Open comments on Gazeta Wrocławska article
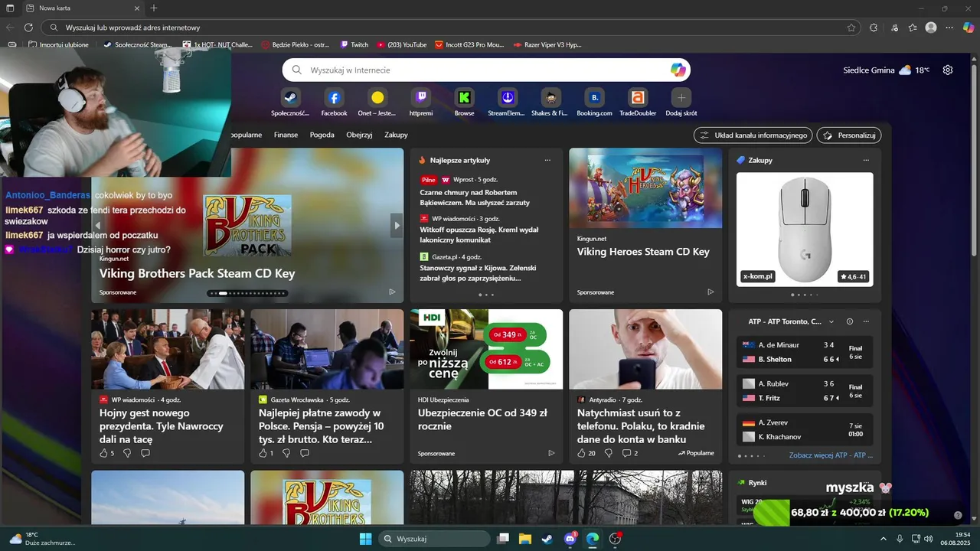This screenshot has width=980, height=551. pyautogui.click(x=304, y=453)
